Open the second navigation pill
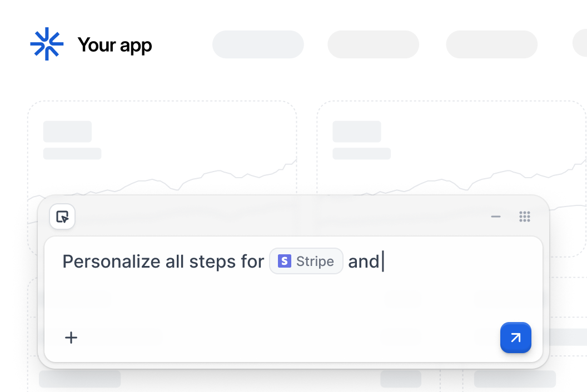Screen dimensions: 587x392 [373, 44]
